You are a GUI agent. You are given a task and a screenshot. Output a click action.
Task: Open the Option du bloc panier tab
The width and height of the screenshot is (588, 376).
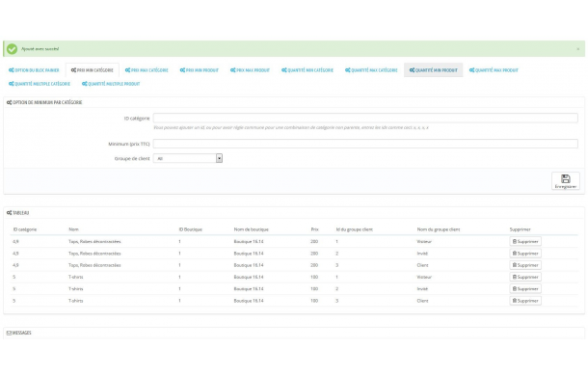pyautogui.click(x=34, y=70)
